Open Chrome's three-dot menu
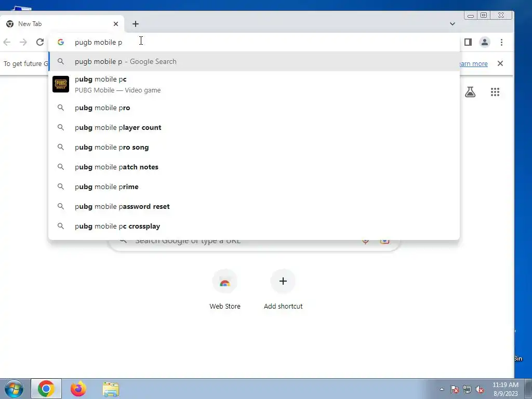 pyautogui.click(x=501, y=42)
